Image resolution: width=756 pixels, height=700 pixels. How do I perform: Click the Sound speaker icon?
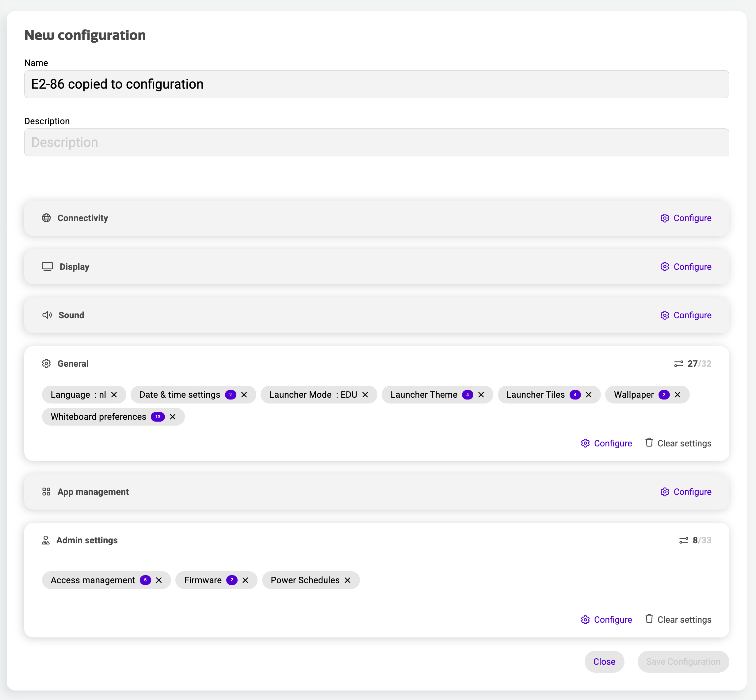point(47,315)
